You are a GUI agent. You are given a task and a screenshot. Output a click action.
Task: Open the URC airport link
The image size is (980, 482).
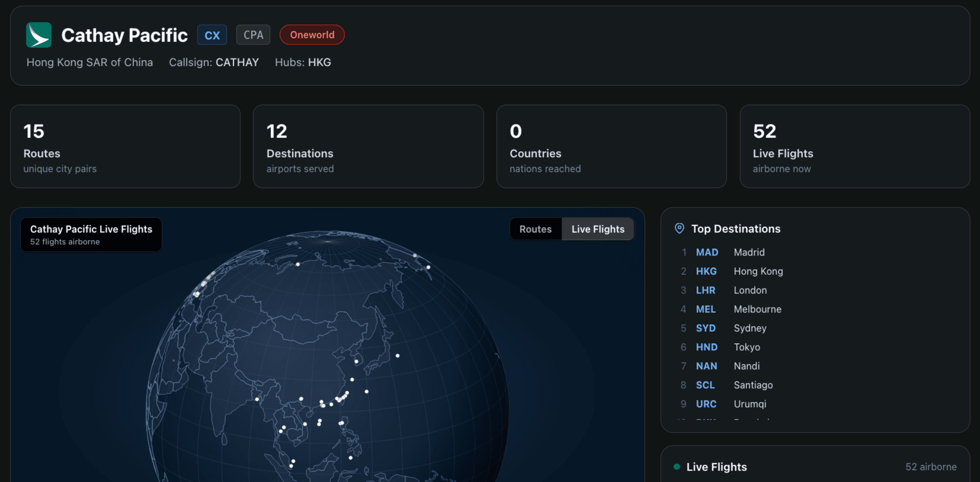(x=706, y=404)
